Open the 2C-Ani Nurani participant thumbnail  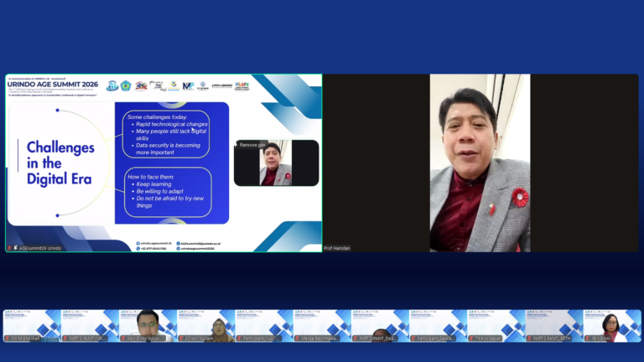(x=205, y=326)
